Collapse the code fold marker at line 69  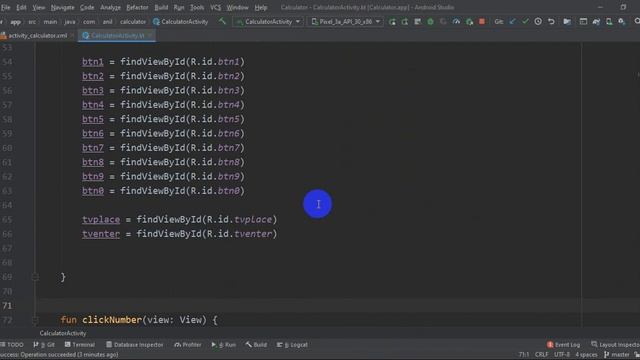pos(36,277)
